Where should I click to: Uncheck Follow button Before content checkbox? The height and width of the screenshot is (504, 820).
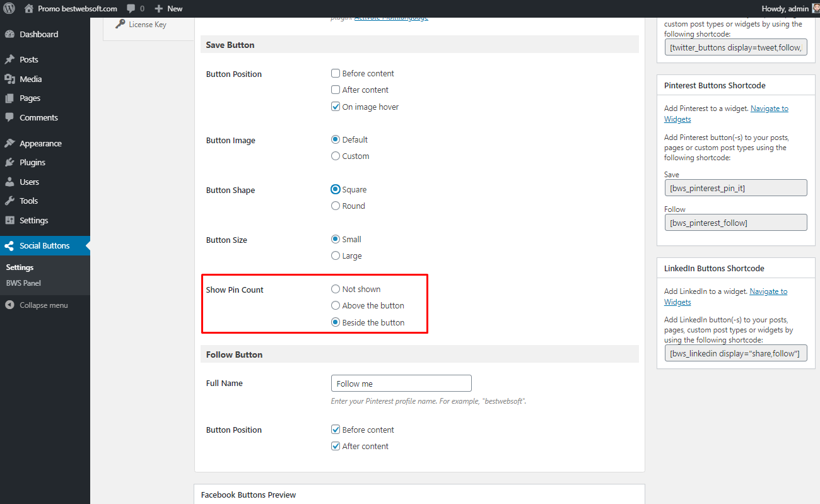click(336, 430)
